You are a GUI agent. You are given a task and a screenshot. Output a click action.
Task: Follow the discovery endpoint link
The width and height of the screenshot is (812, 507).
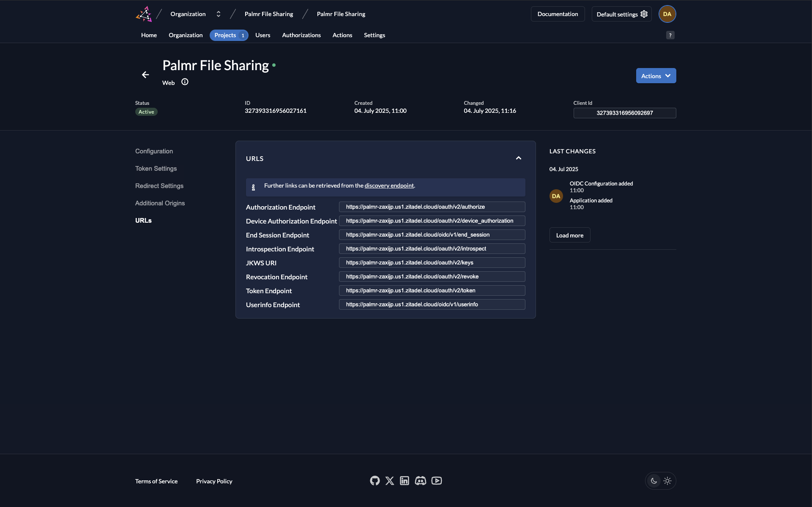(389, 185)
